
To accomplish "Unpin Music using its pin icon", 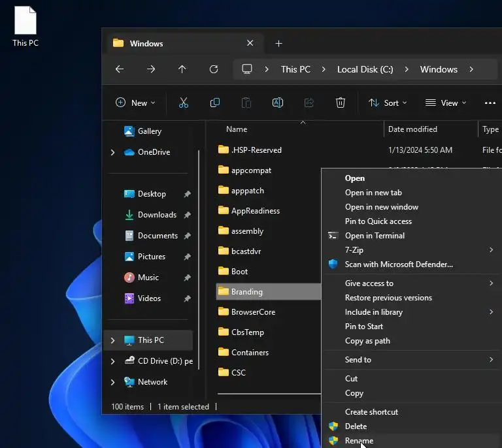I will click(188, 278).
